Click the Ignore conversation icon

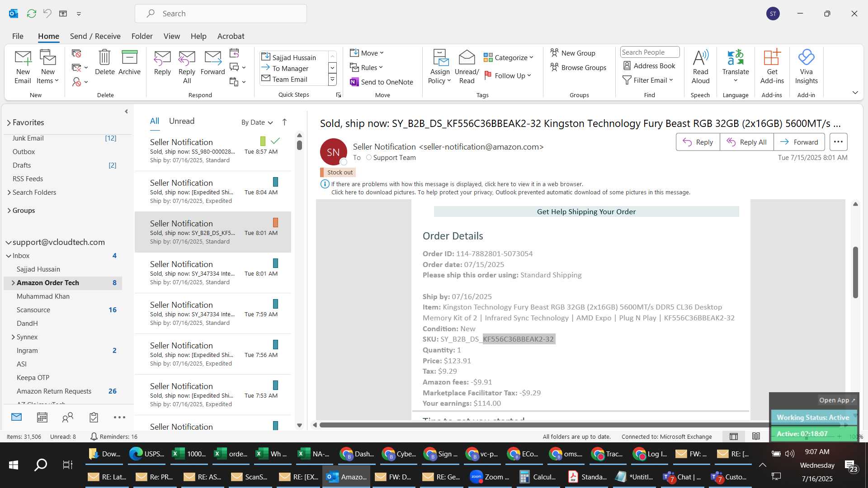click(x=76, y=54)
